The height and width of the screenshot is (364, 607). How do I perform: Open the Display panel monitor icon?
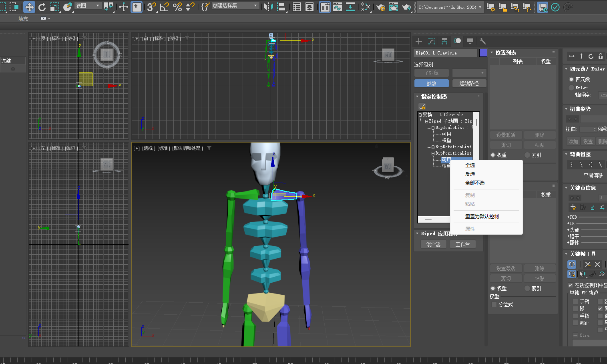[470, 41]
